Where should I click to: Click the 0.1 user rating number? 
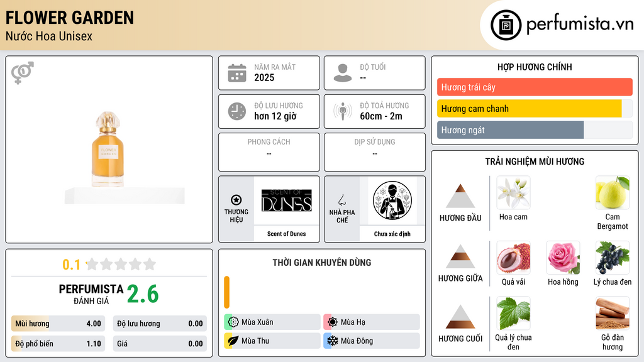(72, 265)
